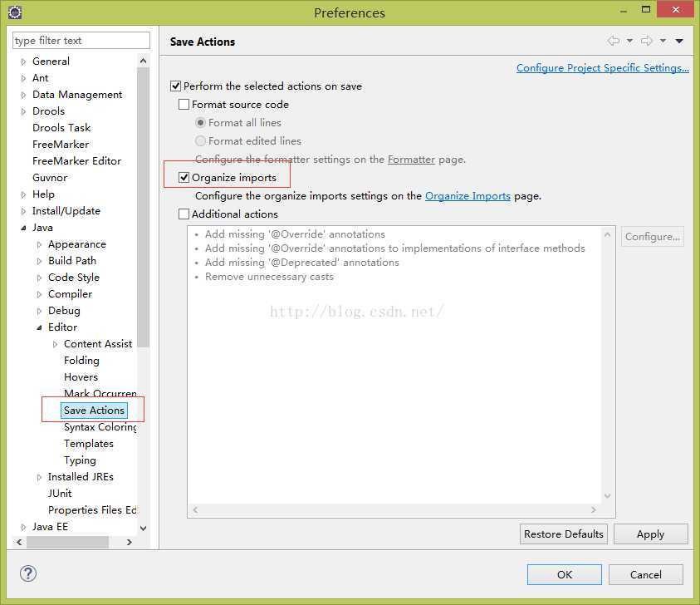Expand the Drools tree node
The width and height of the screenshot is (700, 605).
[23, 111]
